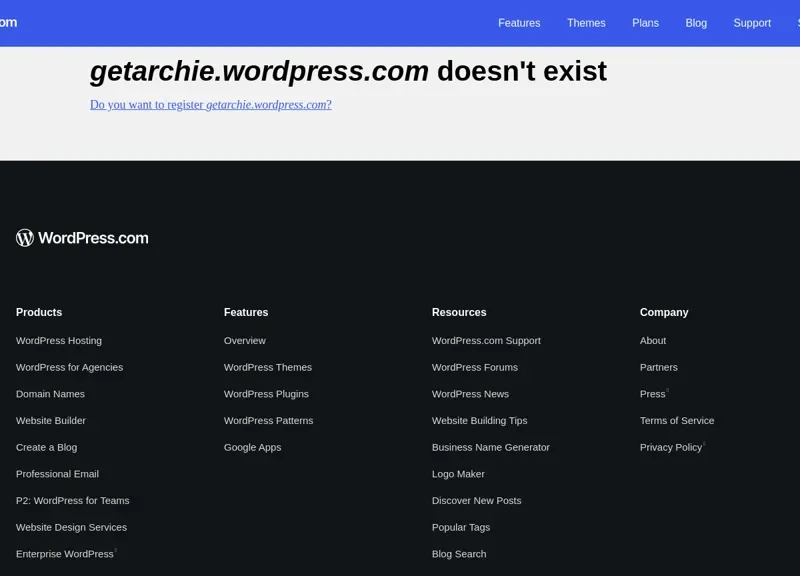Open WordPress for Agencies link

coord(69,367)
